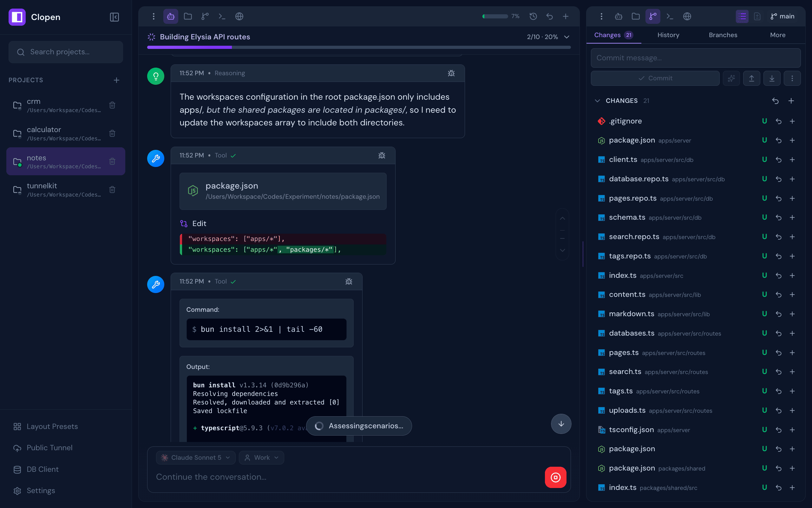Open the Work profile dropdown
This screenshot has height=508, width=812.
click(261, 458)
